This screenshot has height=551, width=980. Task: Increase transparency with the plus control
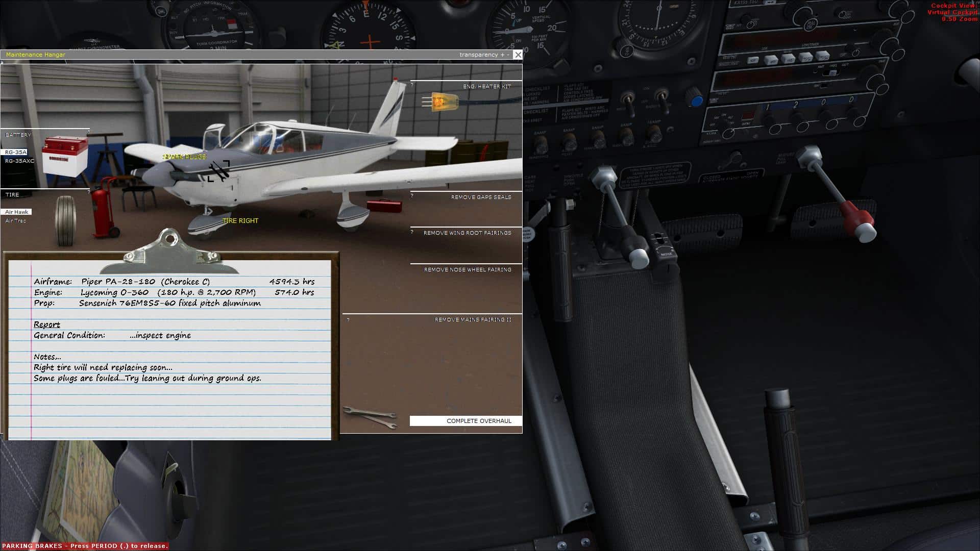tap(502, 55)
